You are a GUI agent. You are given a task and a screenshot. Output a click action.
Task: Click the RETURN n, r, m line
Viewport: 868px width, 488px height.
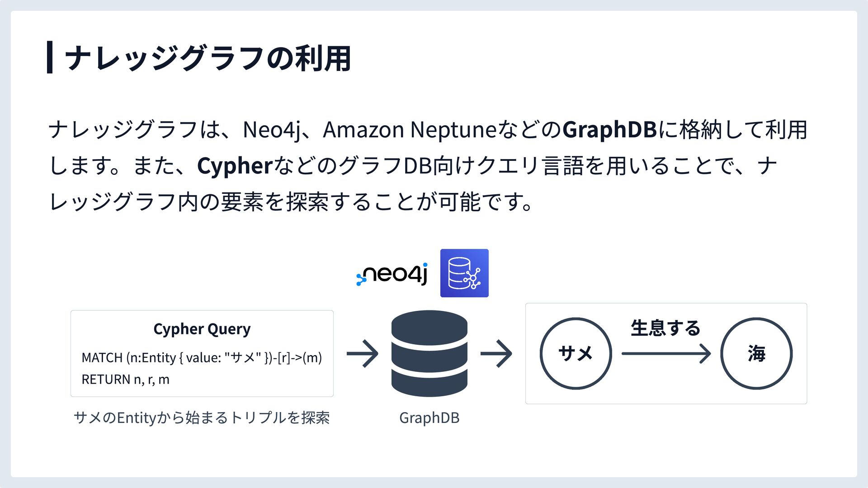coord(125,379)
